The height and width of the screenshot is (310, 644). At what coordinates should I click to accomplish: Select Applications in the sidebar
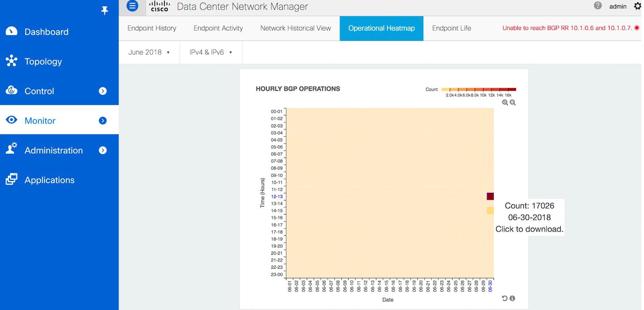[x=49, y=179]
